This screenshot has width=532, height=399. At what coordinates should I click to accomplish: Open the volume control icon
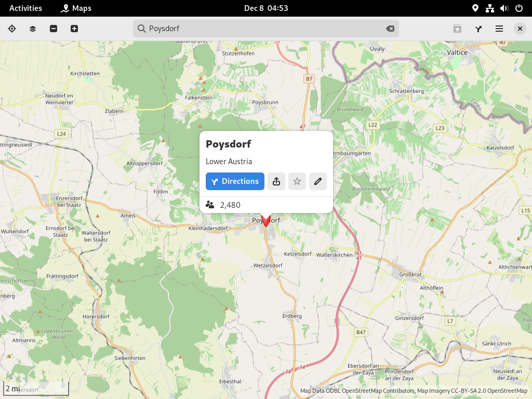point(504,8)
